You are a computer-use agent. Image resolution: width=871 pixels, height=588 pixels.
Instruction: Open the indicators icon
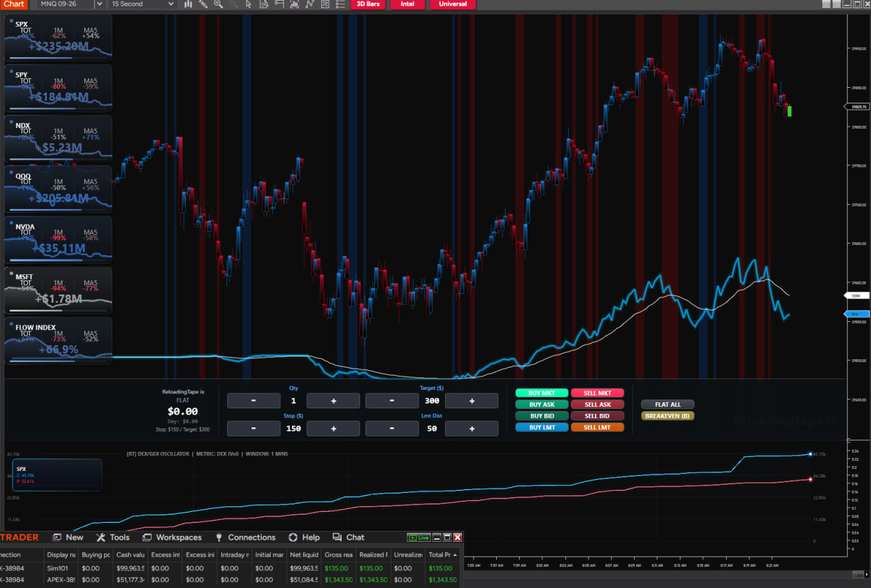click(295, 4)
